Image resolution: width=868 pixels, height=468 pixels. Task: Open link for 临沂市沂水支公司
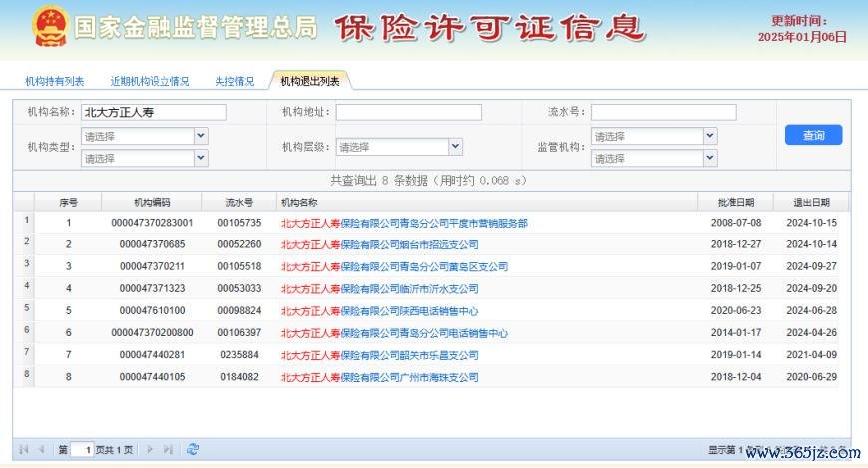(380, 289)
